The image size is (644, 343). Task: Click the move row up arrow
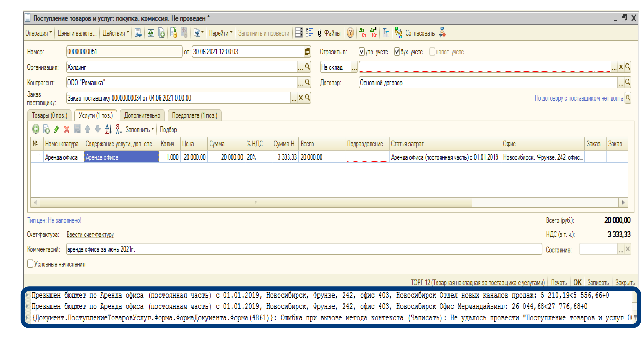click(x=88, y=129)
